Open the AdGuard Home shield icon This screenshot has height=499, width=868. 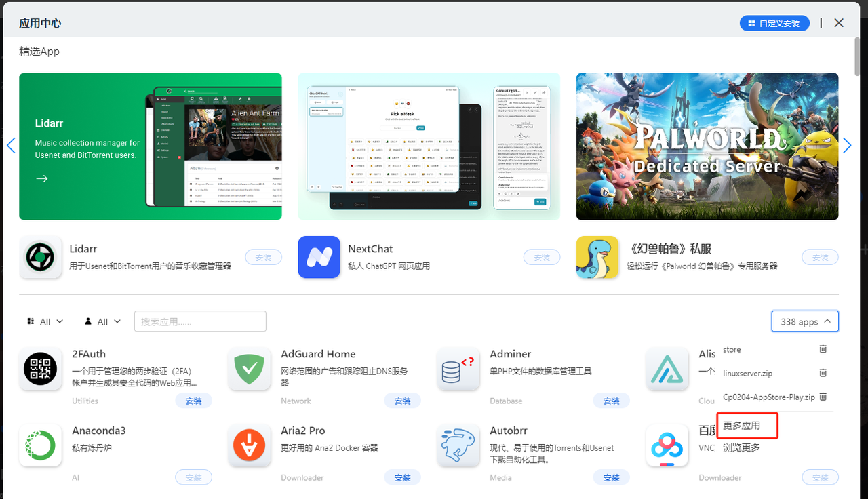click(249, 369)
